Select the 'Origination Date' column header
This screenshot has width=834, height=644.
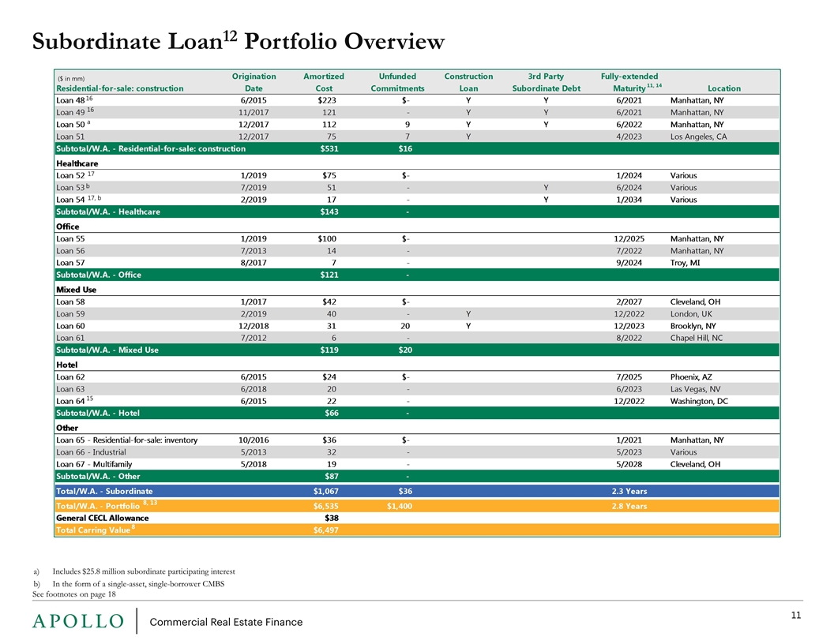point(254,82)
